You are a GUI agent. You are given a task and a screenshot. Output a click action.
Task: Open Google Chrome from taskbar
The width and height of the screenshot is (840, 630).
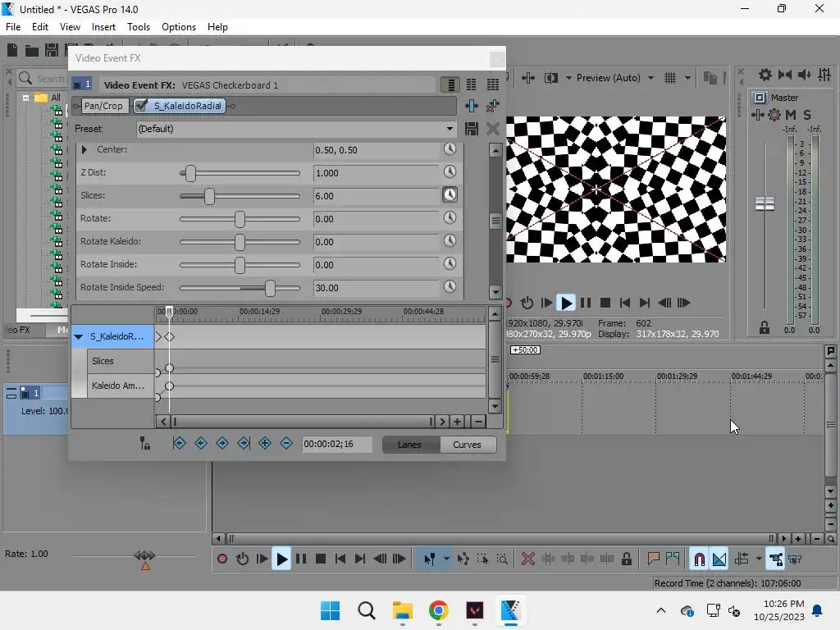click(438, 610)
